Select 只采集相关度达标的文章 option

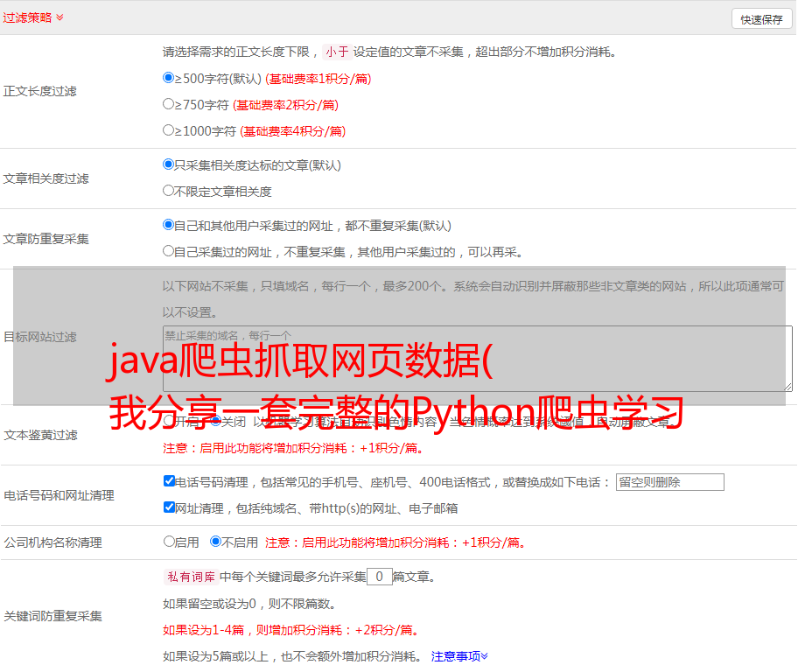click(169, 164)
